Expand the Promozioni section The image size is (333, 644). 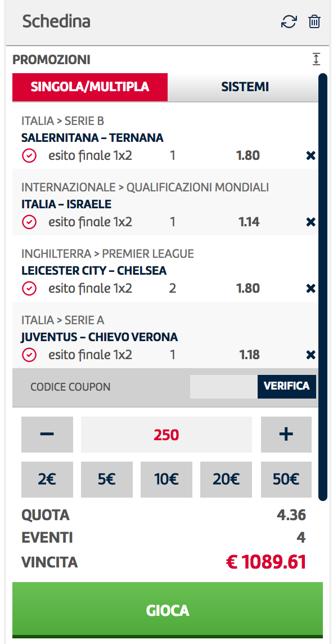(316, 60)
